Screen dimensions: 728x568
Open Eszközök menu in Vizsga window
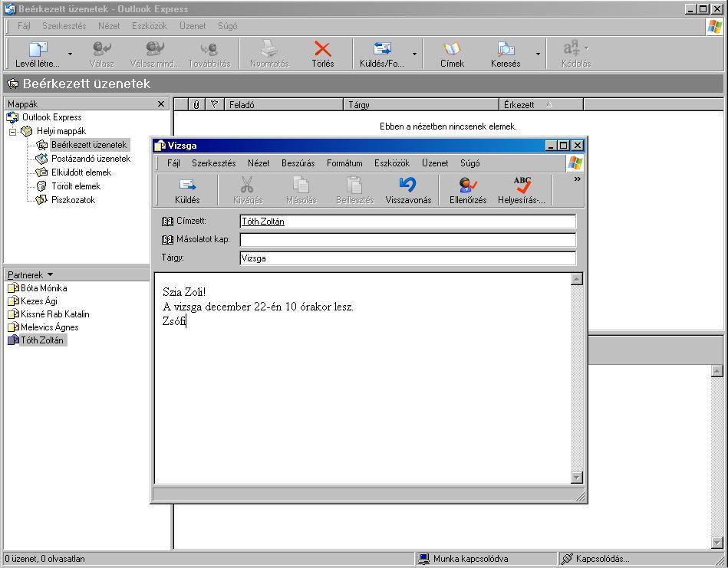tap(392, 163)
